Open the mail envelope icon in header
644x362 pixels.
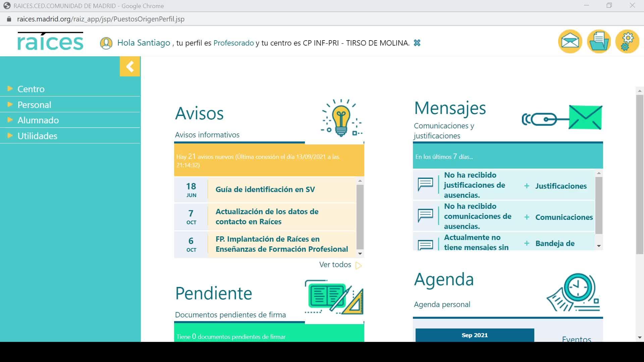[570, 42]
